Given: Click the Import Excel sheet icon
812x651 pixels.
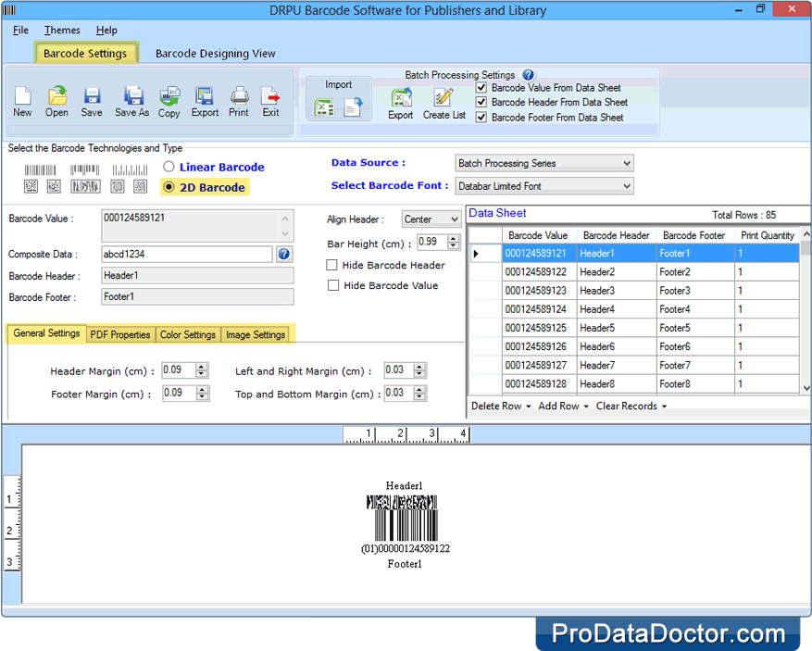Looking at the screenshot, I should [324, 107].
